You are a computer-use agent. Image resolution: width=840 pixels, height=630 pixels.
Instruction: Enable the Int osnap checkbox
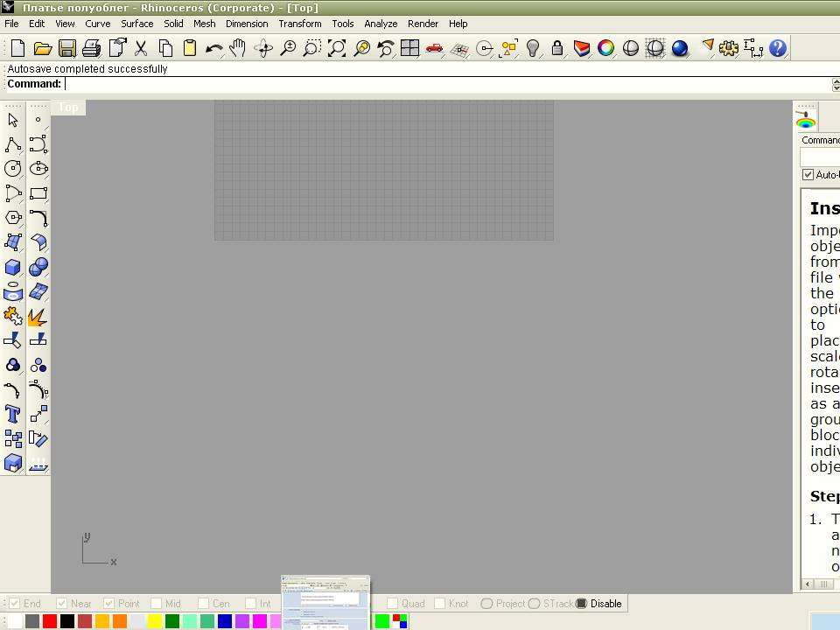(x=250, y=603)
